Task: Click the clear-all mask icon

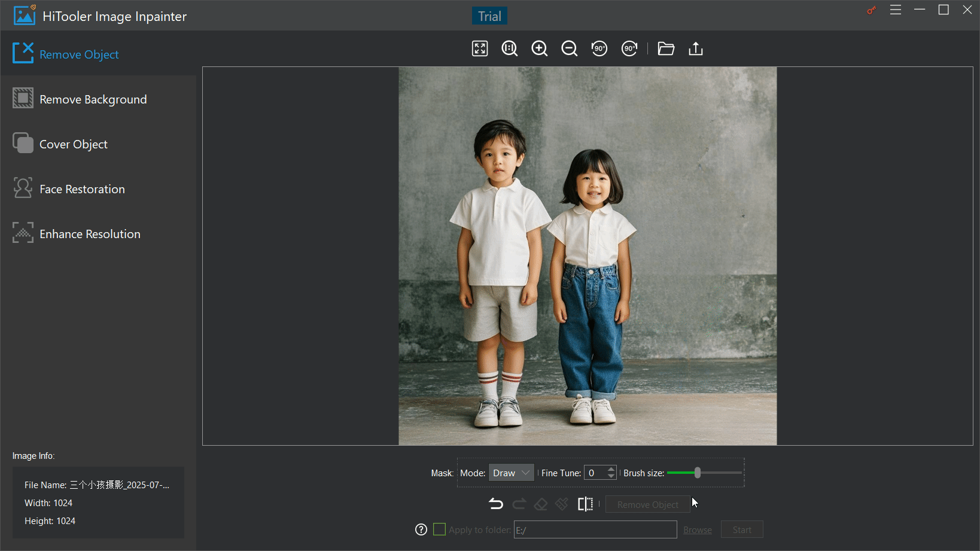Action: pos(562,504)
